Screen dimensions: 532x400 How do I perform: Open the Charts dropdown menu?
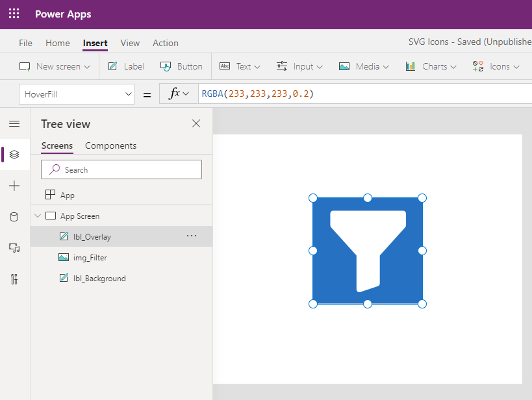pos(431,66)
